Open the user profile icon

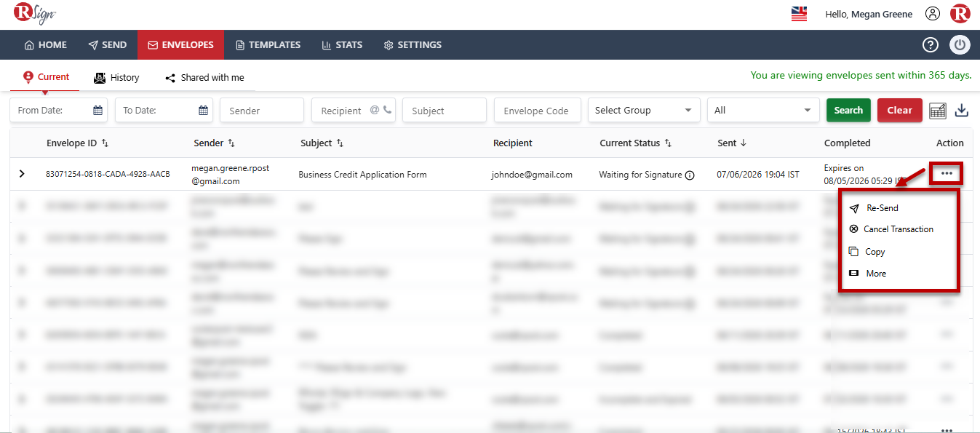pos(933,14)
